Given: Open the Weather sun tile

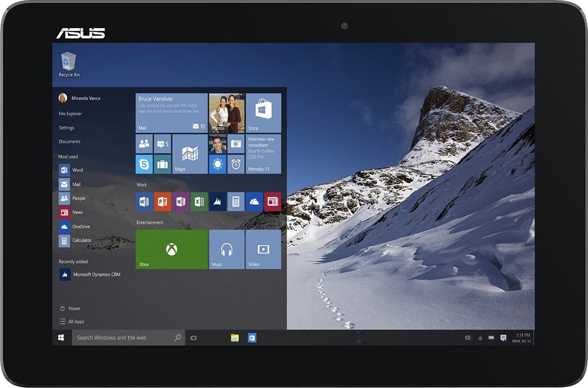Looking at the screenshot, I should [218, 164].
